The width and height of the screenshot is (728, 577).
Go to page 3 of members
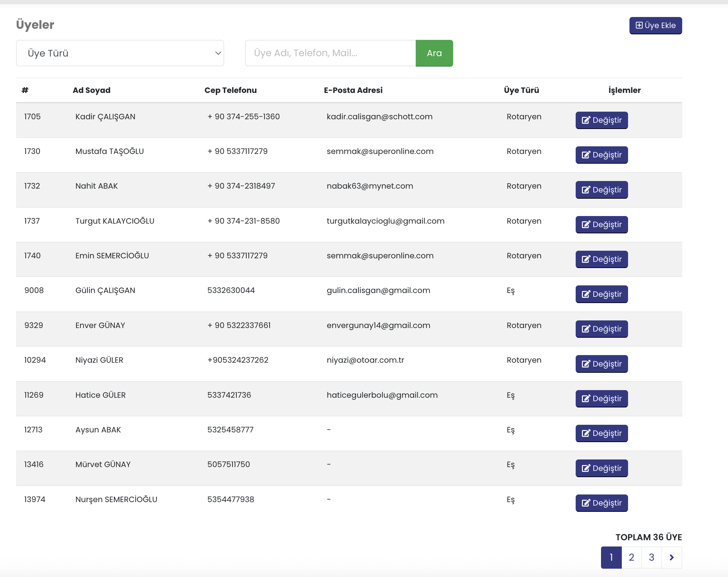(x=651, y=557)
